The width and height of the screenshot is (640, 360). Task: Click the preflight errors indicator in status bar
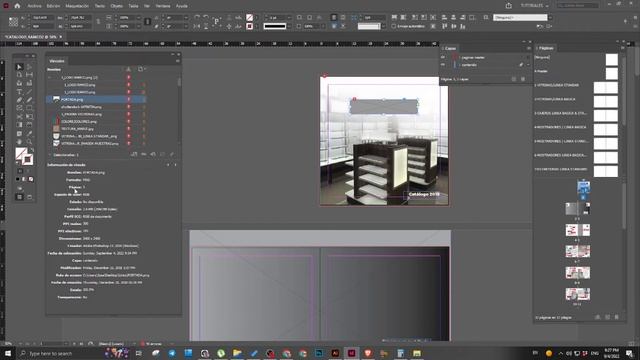(x=151, y=344)
